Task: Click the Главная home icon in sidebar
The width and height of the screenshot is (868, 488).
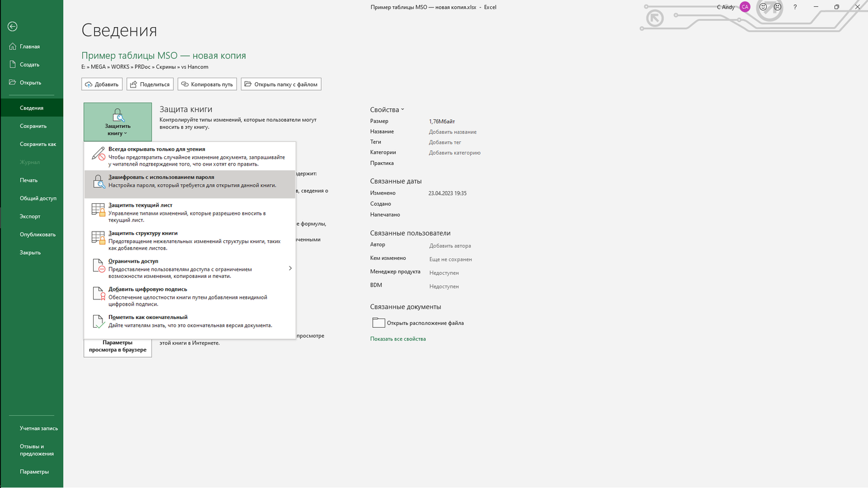Action: point(12,46)
